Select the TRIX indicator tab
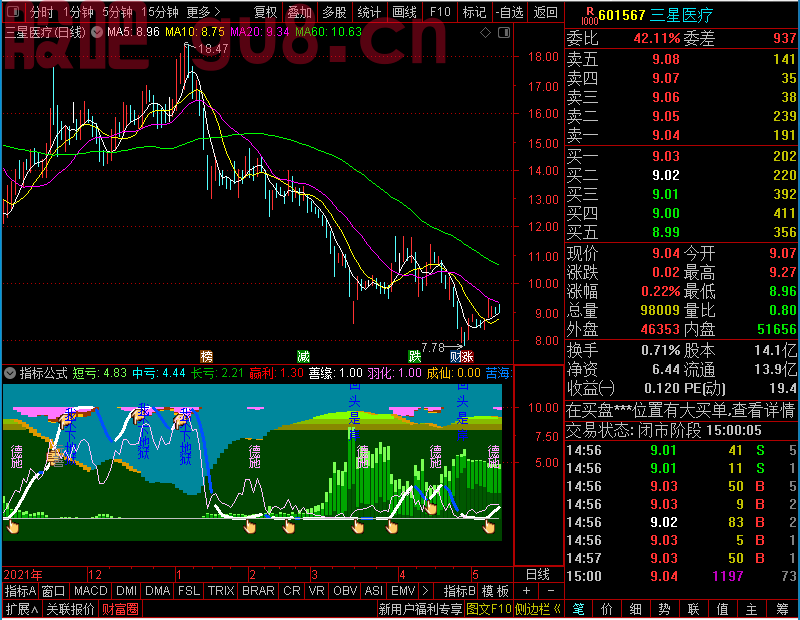800x620 pixels. (221, 591)
